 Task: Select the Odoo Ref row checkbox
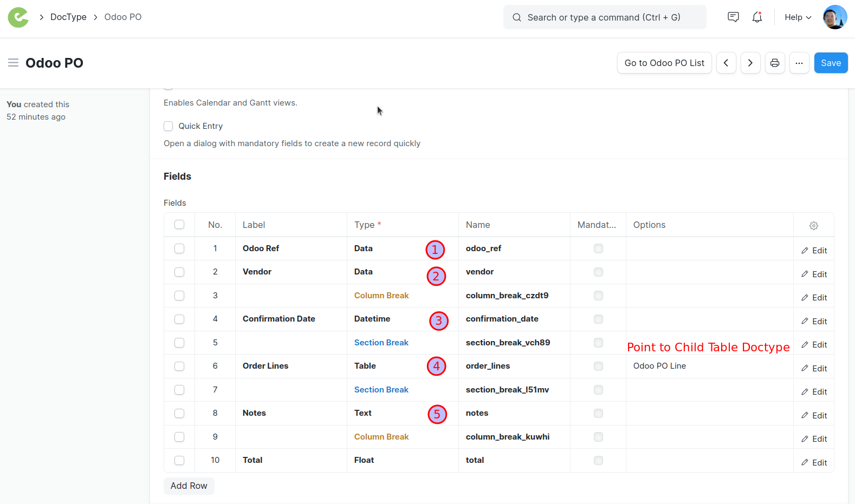179,248
